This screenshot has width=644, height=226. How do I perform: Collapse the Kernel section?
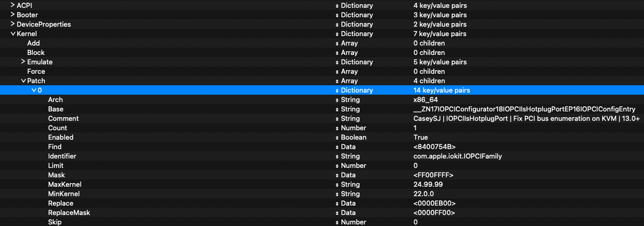[x=13, y=33]
